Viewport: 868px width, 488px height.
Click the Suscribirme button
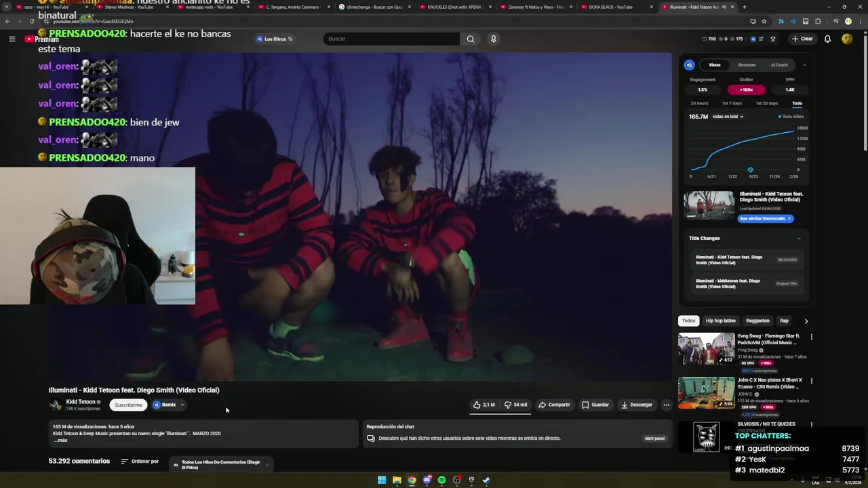[128, 405]
